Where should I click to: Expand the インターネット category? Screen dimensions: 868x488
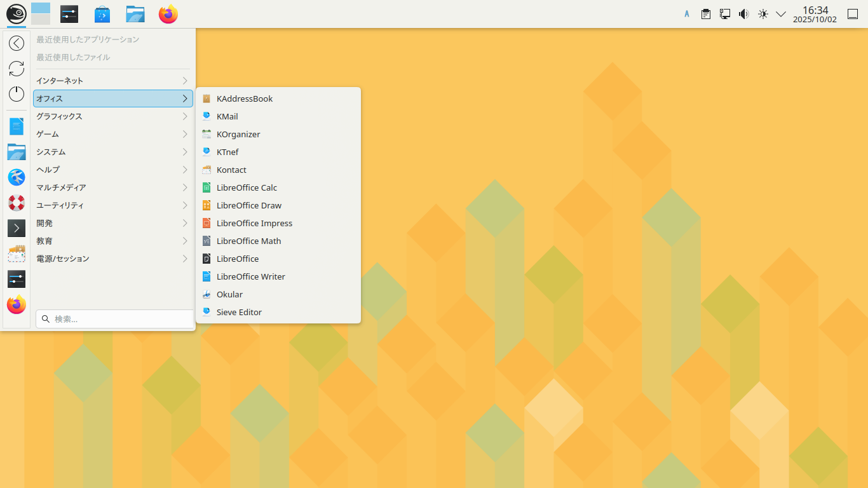[112, 81]
